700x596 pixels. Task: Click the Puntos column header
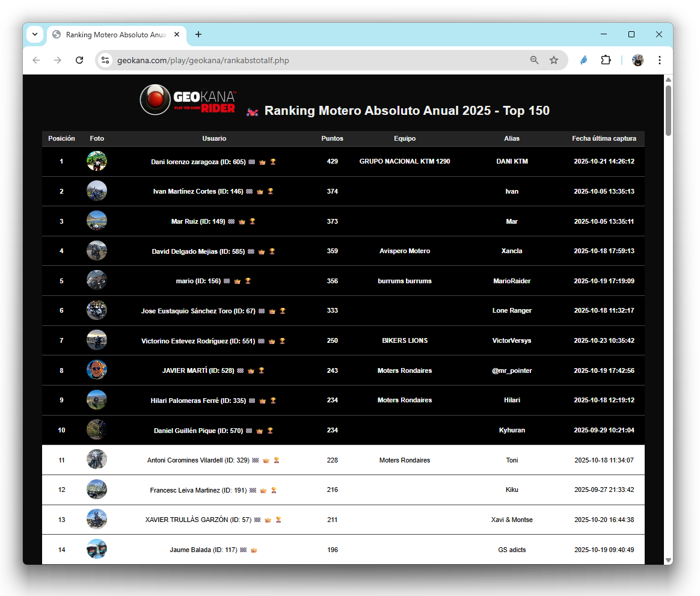click(x=332, y=138)
